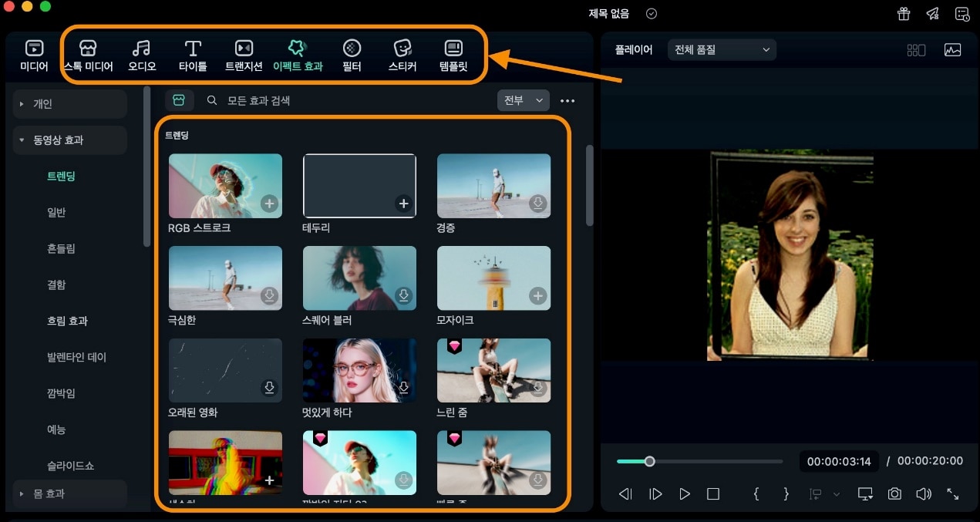Switch to the 오디오 tab
This screenshot has width=980, height=522.
pos(142,56)
